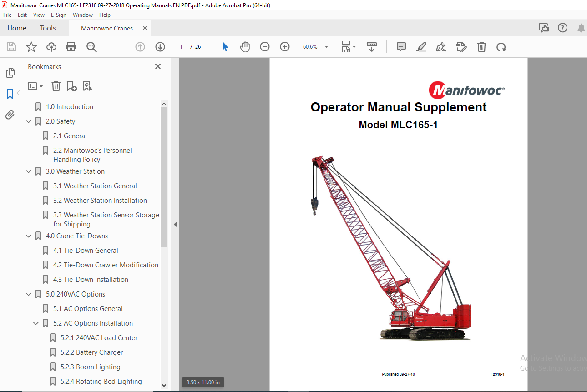Image resolution: width=587 pixels, height=392 pixels.
Task: Open the Attachments paperclip panel
Action: tap(10, 115)
